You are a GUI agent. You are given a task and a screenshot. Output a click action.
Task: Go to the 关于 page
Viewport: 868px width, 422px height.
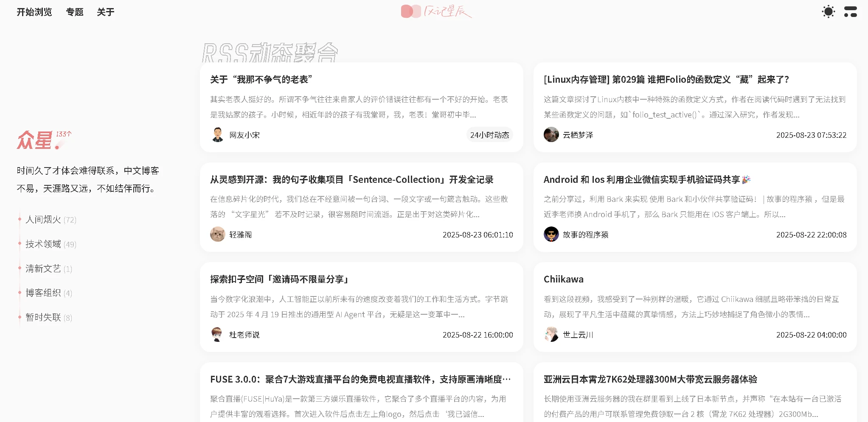click(105, 12)
